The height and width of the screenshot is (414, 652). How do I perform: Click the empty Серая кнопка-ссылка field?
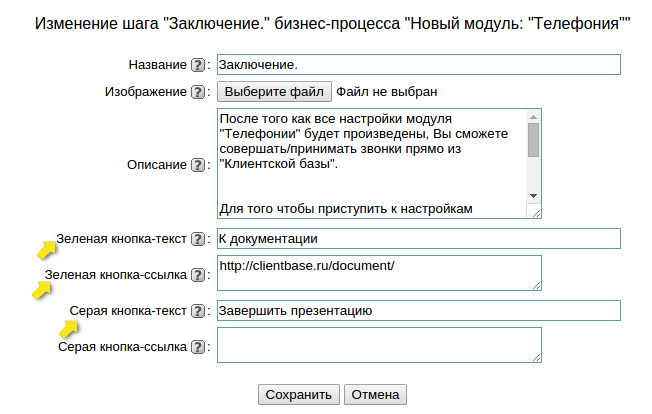click(378, 346)
